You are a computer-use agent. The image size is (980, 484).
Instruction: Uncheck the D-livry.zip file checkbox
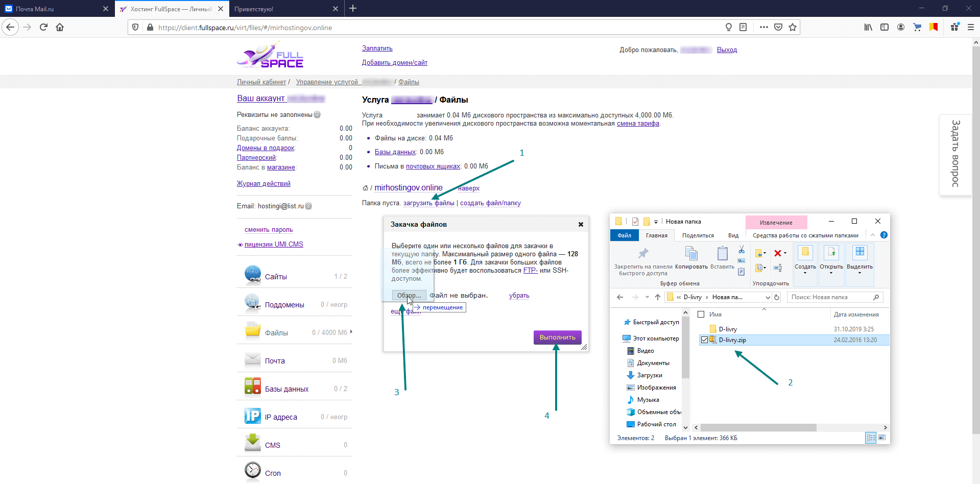[x=705, y=340]
